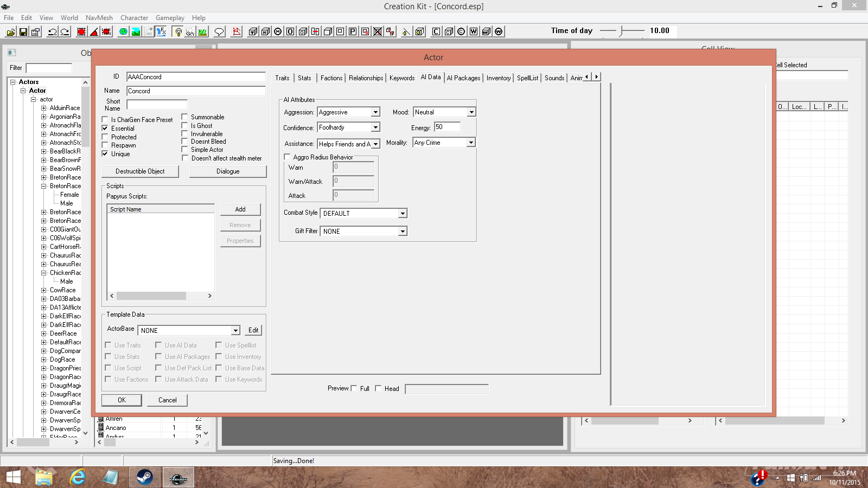The height and width of the screenshot is (488, 868).
Task: Toggle the snap to angle icon
Action: click(94, 32)
